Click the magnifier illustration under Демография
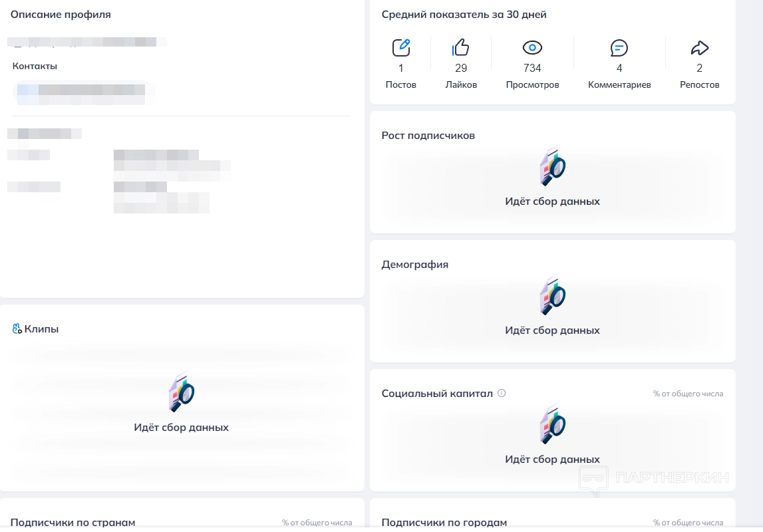 [x=552, y=296]
